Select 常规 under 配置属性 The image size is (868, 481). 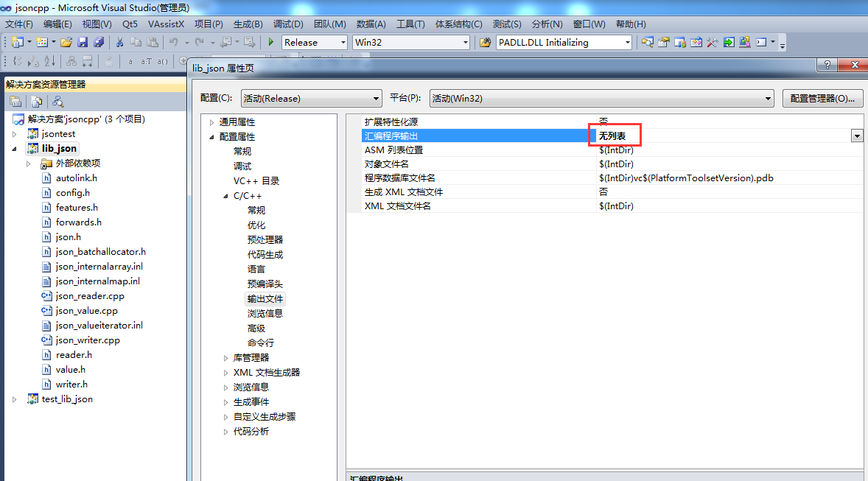[x=242, y=152]
